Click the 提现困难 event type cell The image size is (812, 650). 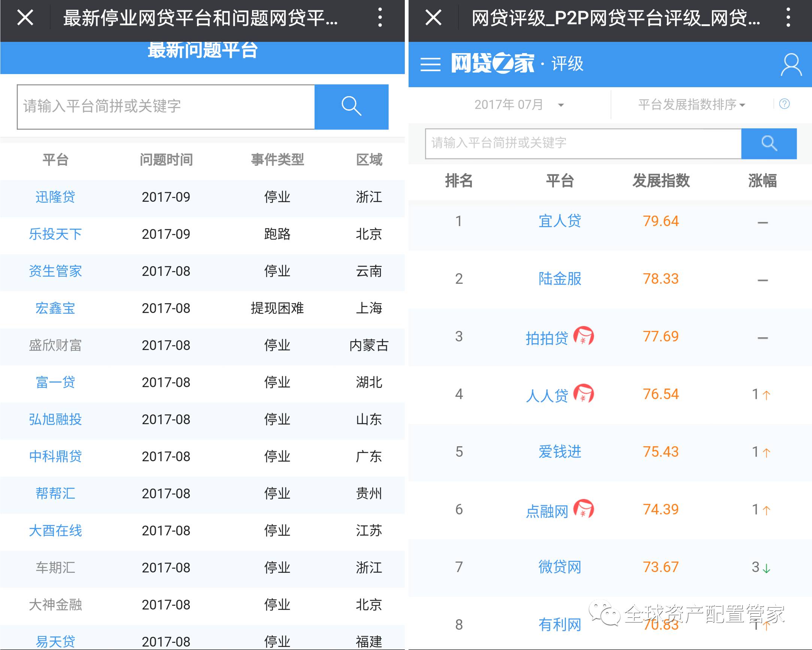pyautogui.click(x=277, y=308)
